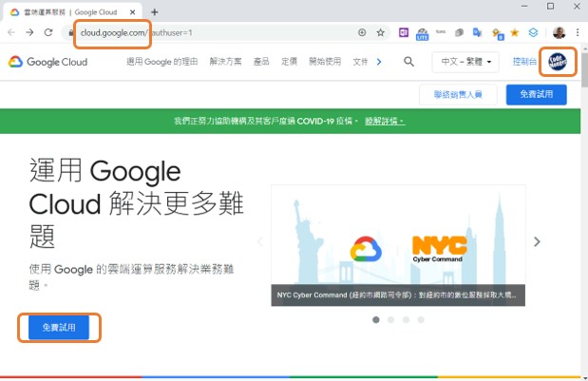
Task: Click the hero section 免費試用 button
Action: [x=59, y=328]
